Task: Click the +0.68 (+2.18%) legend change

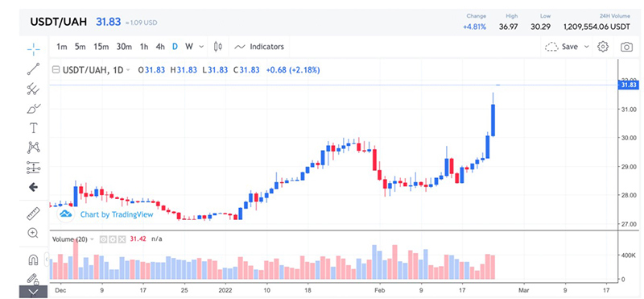Action: [x=293, y=70]
